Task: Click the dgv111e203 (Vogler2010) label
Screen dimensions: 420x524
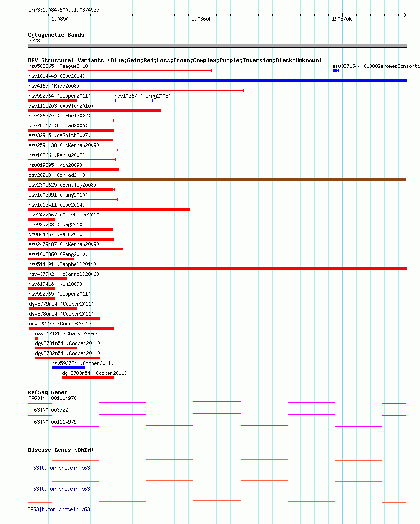Action: 61,106
